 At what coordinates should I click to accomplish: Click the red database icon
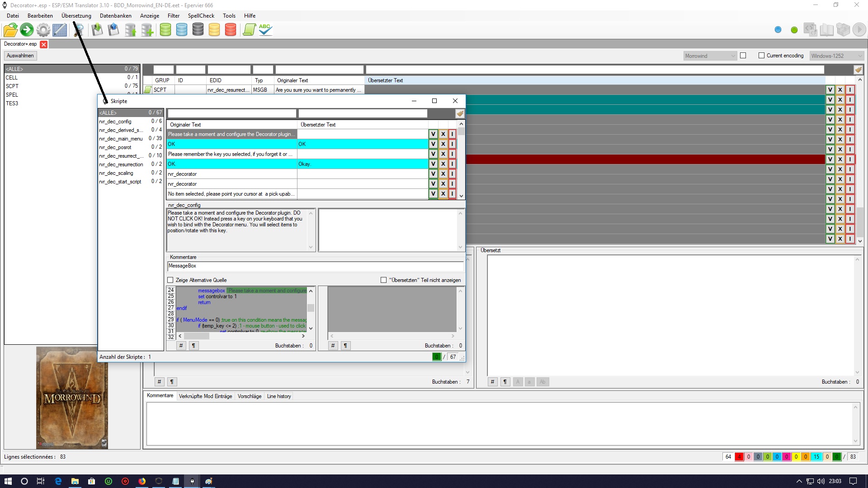pyautogui.click(x=231, y=30)
